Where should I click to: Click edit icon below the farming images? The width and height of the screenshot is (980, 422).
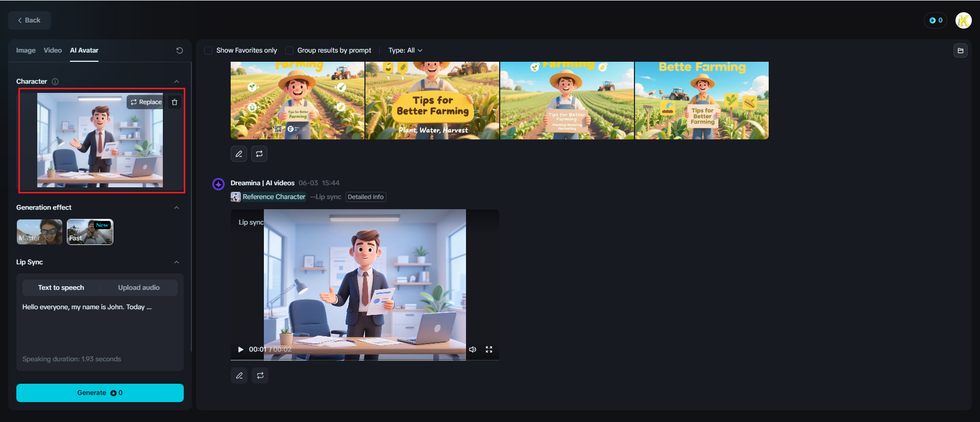[x=239, y=154]
